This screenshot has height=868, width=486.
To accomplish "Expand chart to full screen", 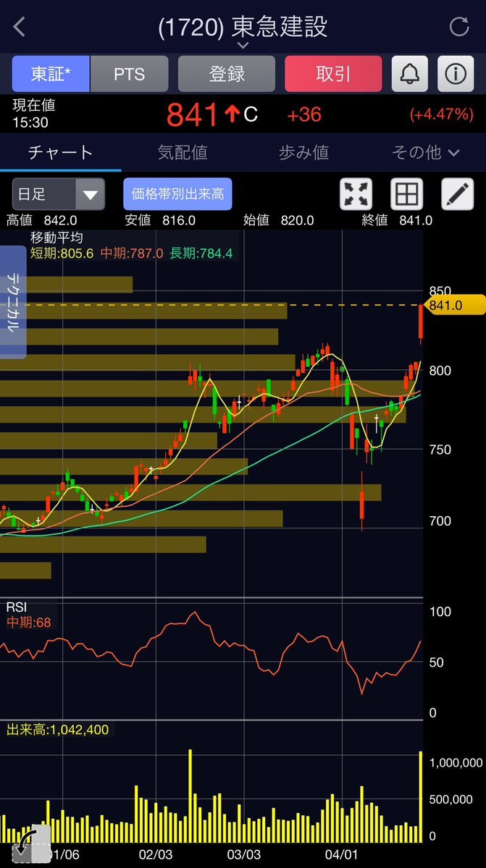I will tap(356, 194).
